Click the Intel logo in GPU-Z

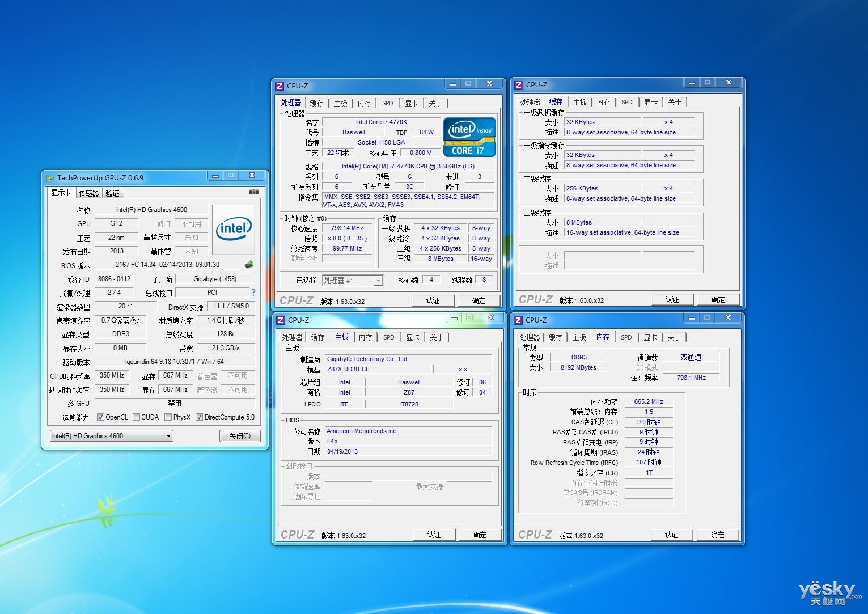coord(233,230)
